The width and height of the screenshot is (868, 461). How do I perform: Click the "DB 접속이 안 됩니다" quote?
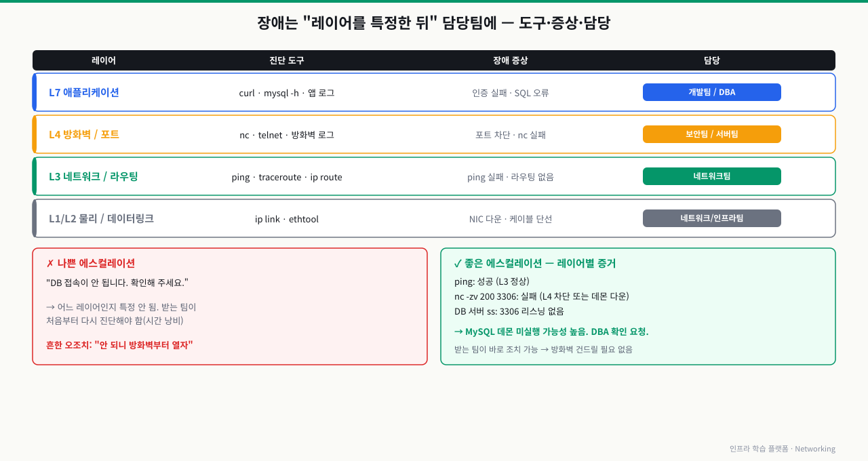[x=117, y=282]
